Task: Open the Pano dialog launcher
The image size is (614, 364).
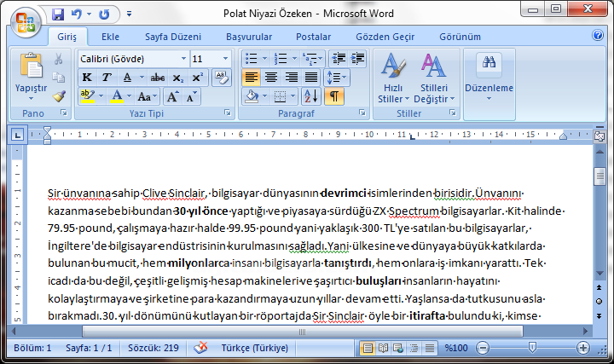Action: click(63, 113)
